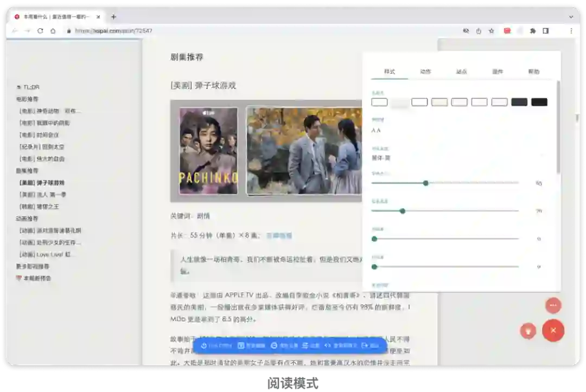Click the second slider handle showing value 20
Image resolution: width=586 pixels, height=392 pixels.
click(403, 211)
